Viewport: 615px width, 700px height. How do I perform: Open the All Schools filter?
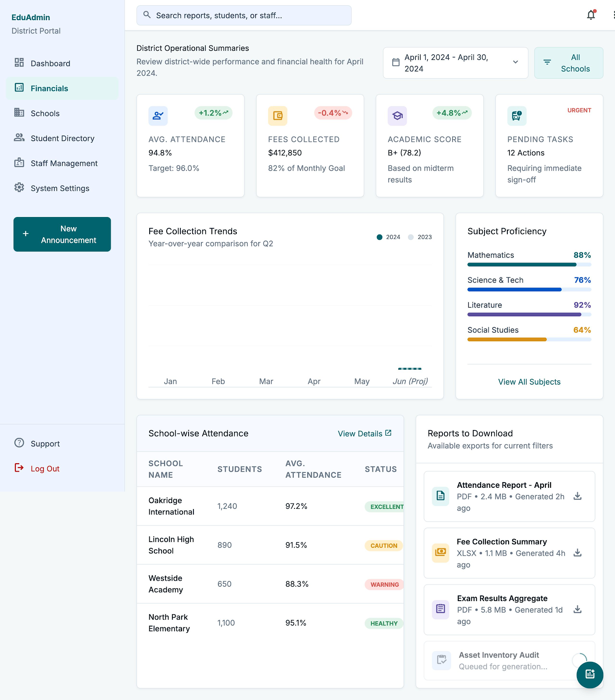tap(569, 63)
